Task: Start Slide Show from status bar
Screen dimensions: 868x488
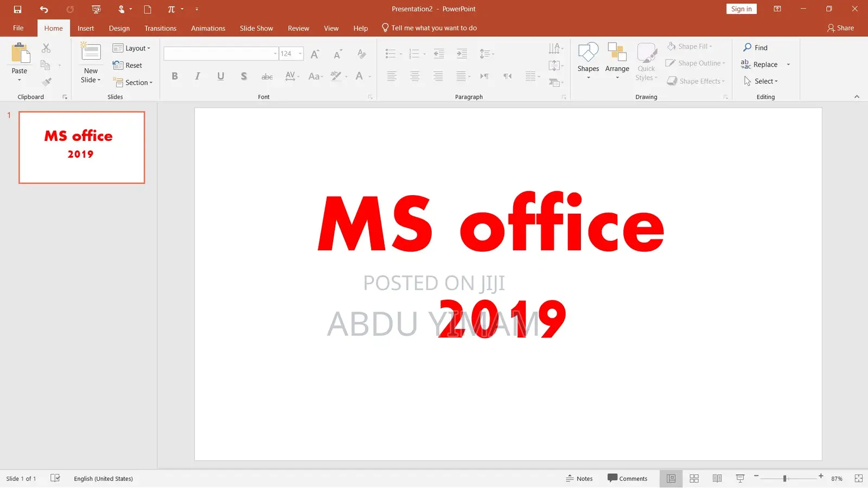Action: (740, 478)
